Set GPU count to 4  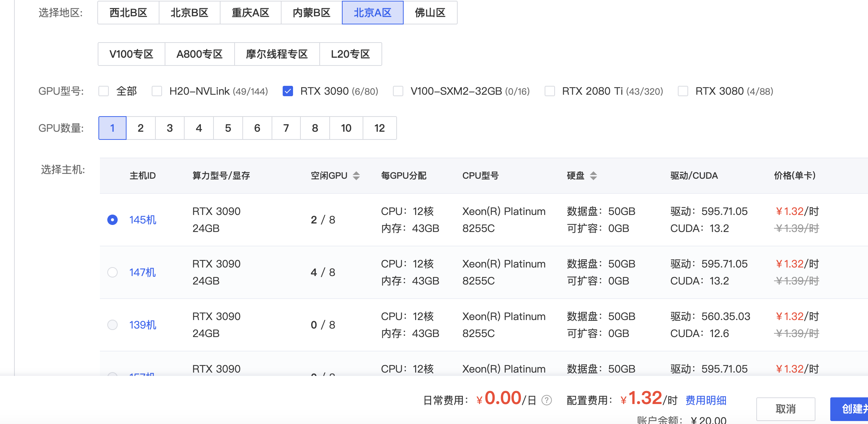point(199,128)
